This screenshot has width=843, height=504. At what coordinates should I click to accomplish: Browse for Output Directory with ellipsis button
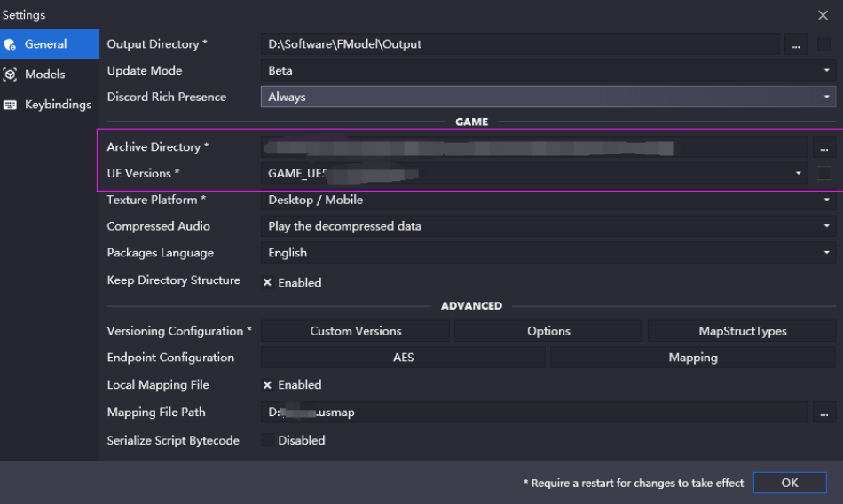click(796, 44)
